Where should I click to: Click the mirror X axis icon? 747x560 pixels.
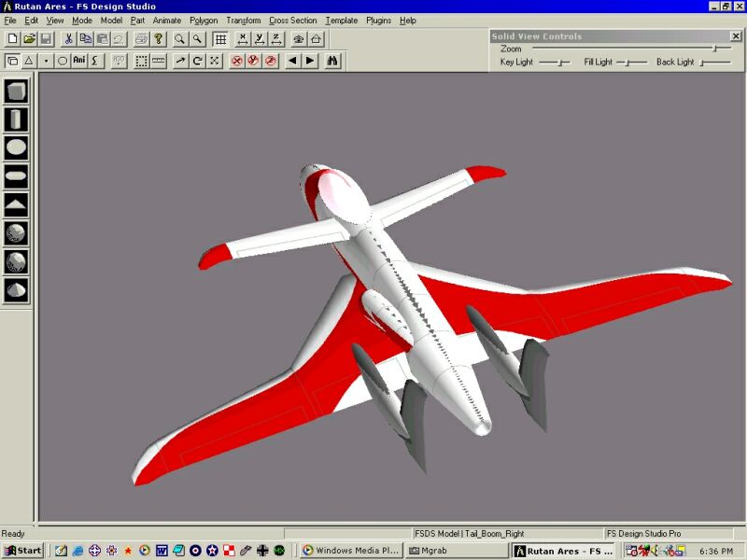coord(243,39)
